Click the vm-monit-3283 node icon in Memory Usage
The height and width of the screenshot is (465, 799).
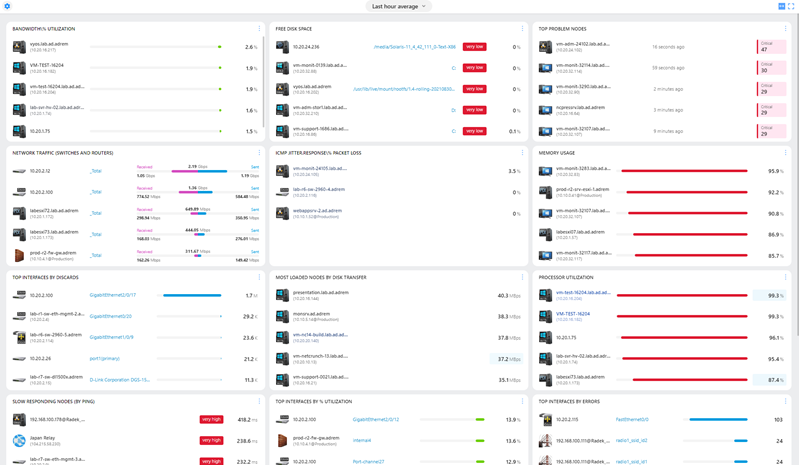pos(545,171)
